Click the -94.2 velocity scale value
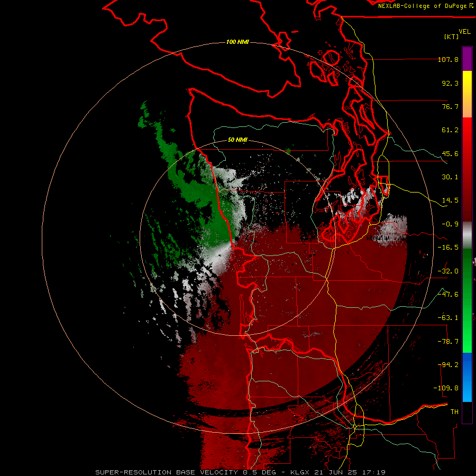The image size is (476, 476). 448,365
